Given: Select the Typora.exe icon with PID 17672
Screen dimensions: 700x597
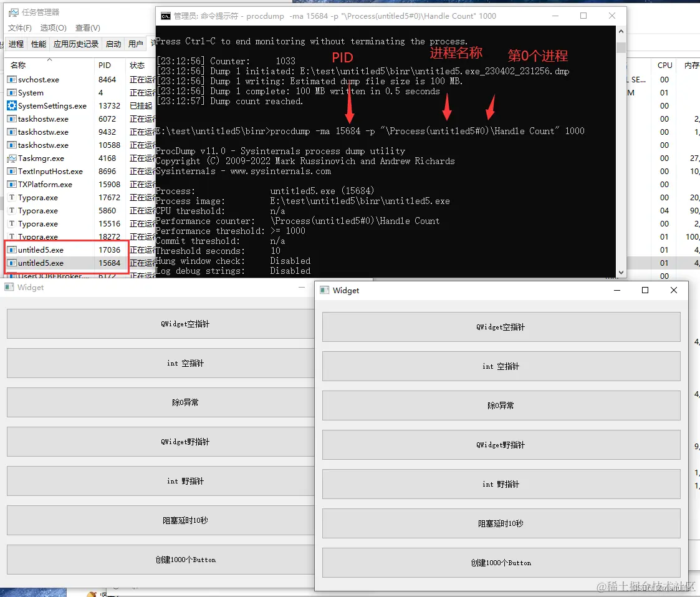Looking at the screenshot, I should coord(12,198).
